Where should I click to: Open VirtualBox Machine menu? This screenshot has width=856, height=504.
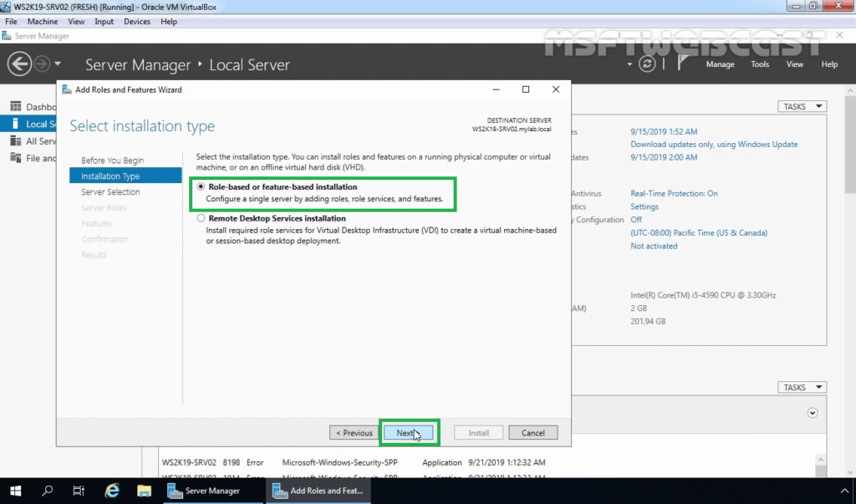pyautogui.click(x=43, y=21)
